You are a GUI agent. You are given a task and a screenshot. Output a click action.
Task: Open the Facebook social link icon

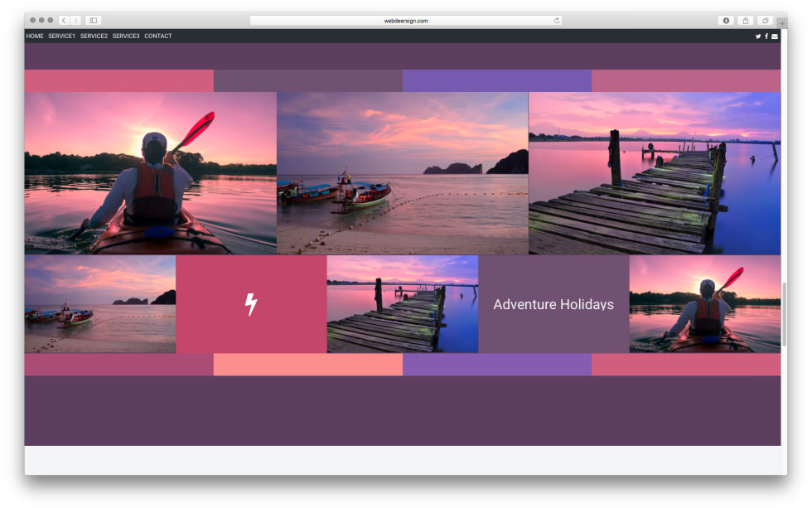pyautogui.click(x=766, y=36)
